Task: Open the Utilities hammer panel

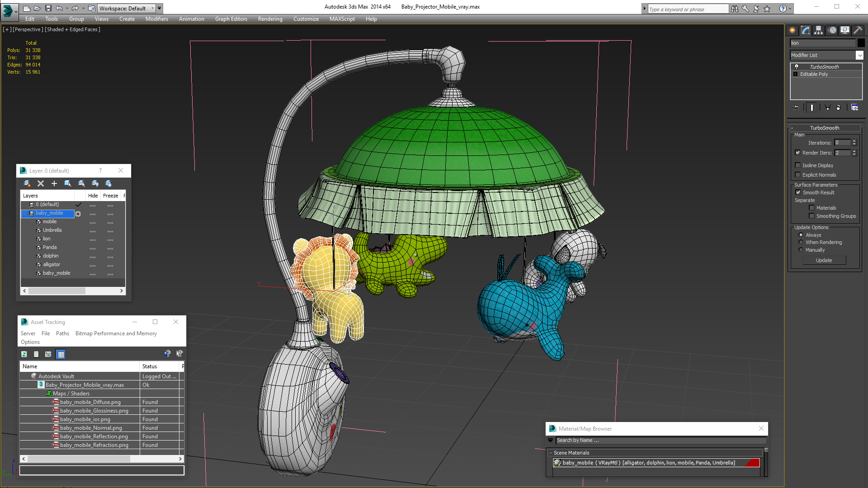Action: tap(858, 30)
